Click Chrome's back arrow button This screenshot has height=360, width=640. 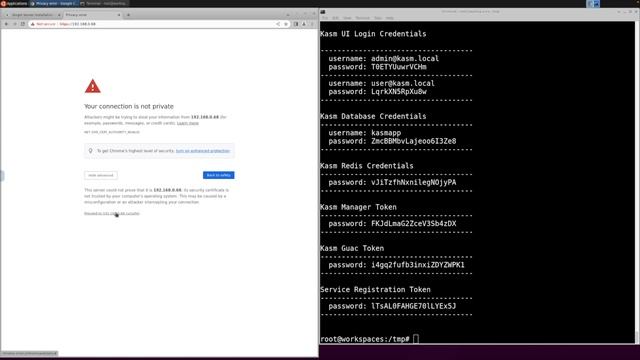(x=6, y=24)
